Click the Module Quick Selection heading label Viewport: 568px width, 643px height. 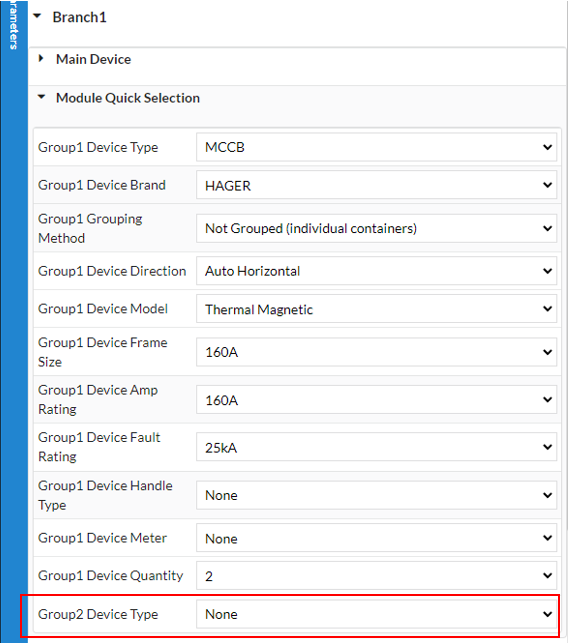[x=128, y=98]
